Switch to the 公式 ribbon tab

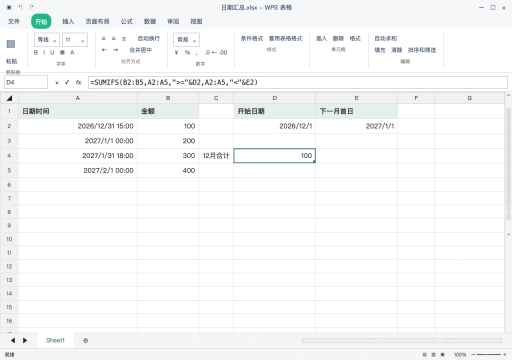pos(127,21)
